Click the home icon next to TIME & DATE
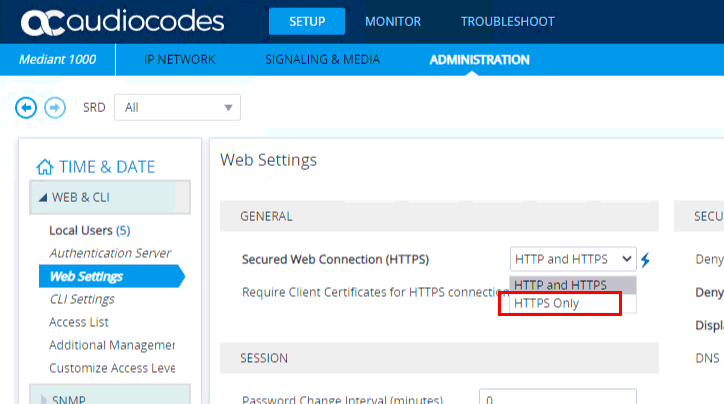This screenshot has width=724, height=404. click(44, 167)
